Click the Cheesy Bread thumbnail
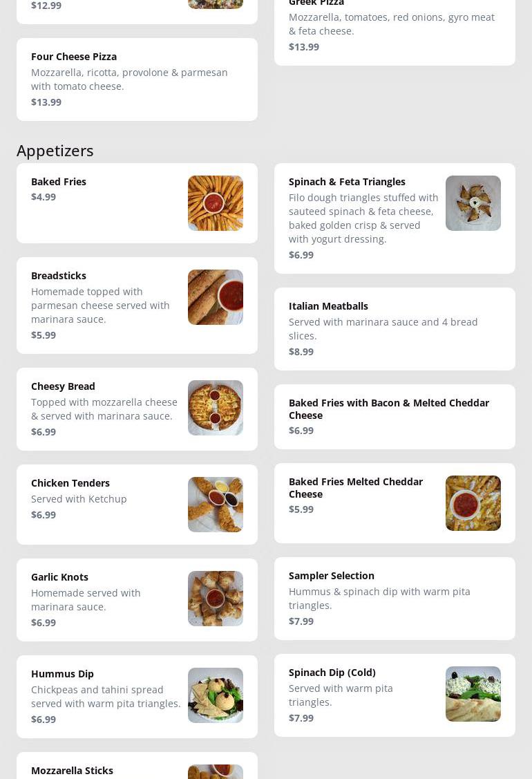The image size is (532, 779). (x=215, y=408)
